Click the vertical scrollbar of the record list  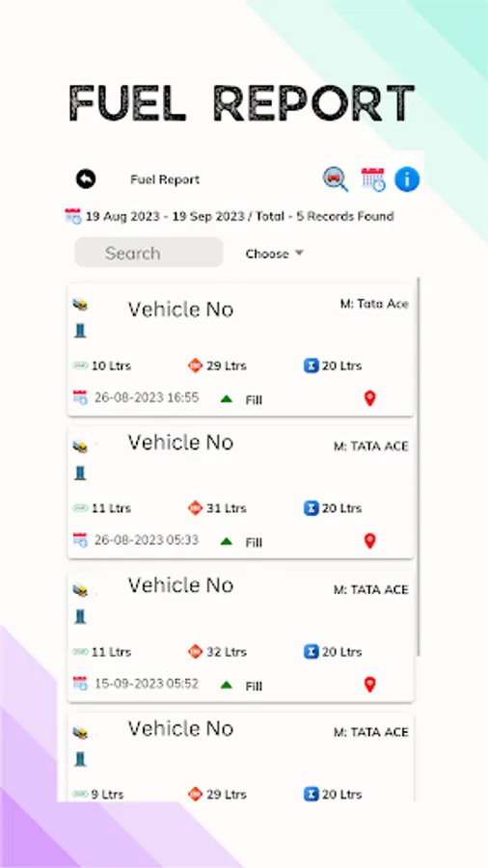pos(418,466)
